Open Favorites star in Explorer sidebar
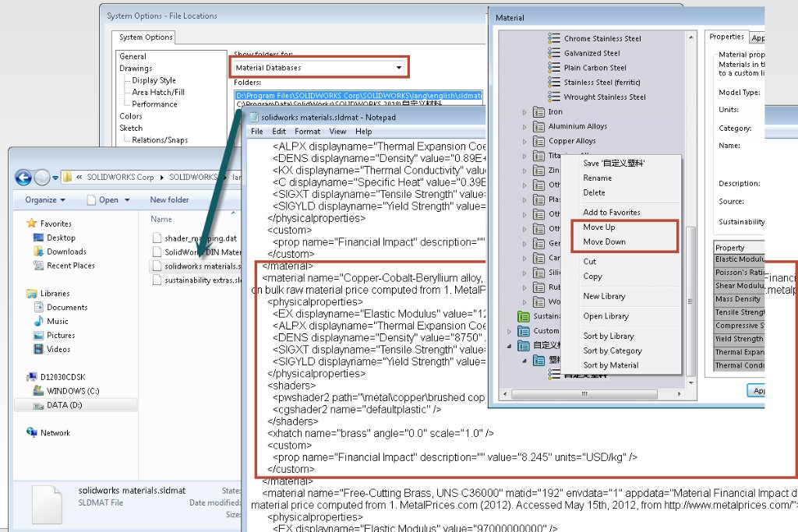Screen dimensions: 798x532 31,224
